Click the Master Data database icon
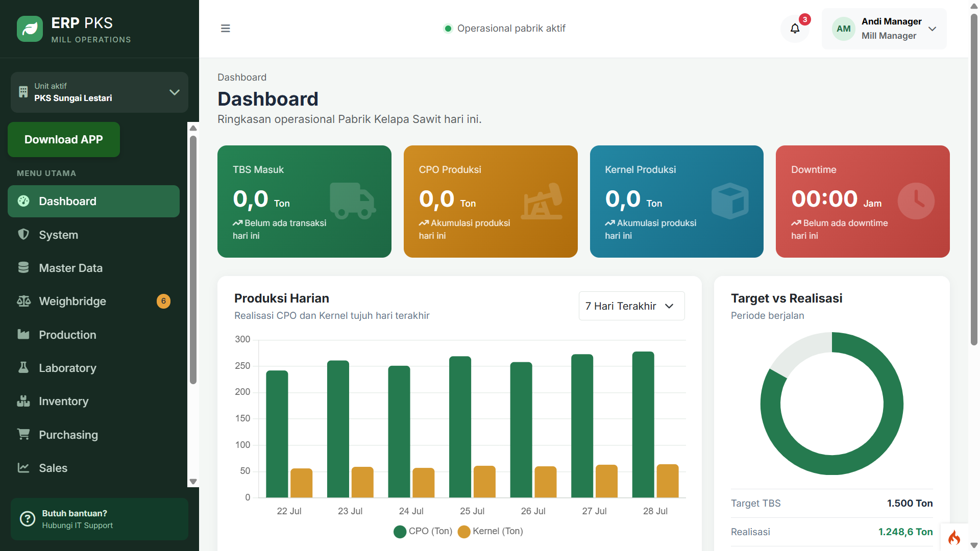 point(23,268)
